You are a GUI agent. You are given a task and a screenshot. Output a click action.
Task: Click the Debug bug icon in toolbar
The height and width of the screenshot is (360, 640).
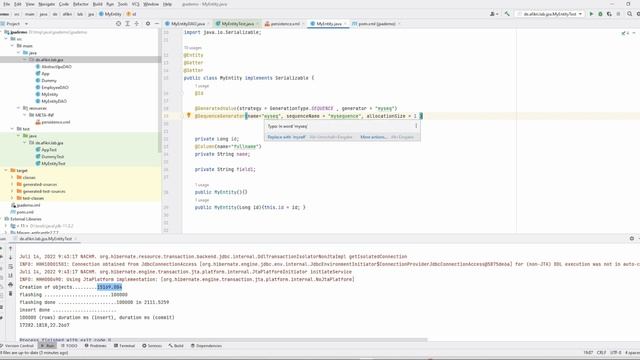tap(600, 14)
